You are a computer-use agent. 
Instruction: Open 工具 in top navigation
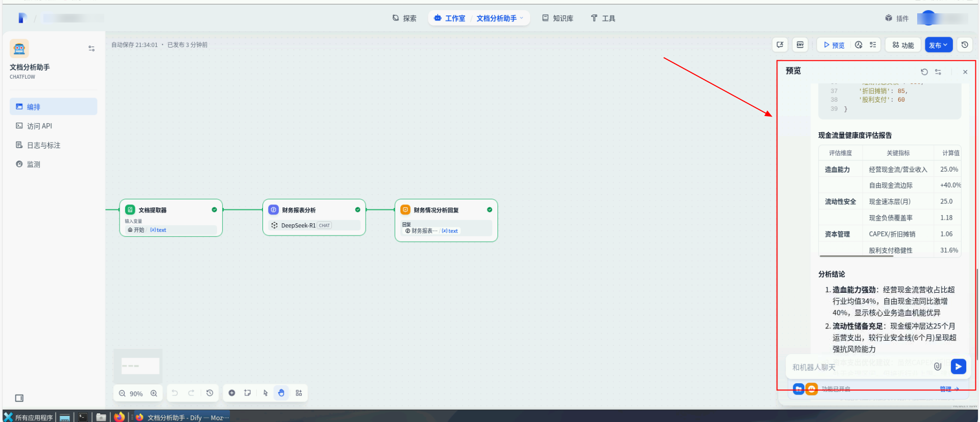pos(603,18)
